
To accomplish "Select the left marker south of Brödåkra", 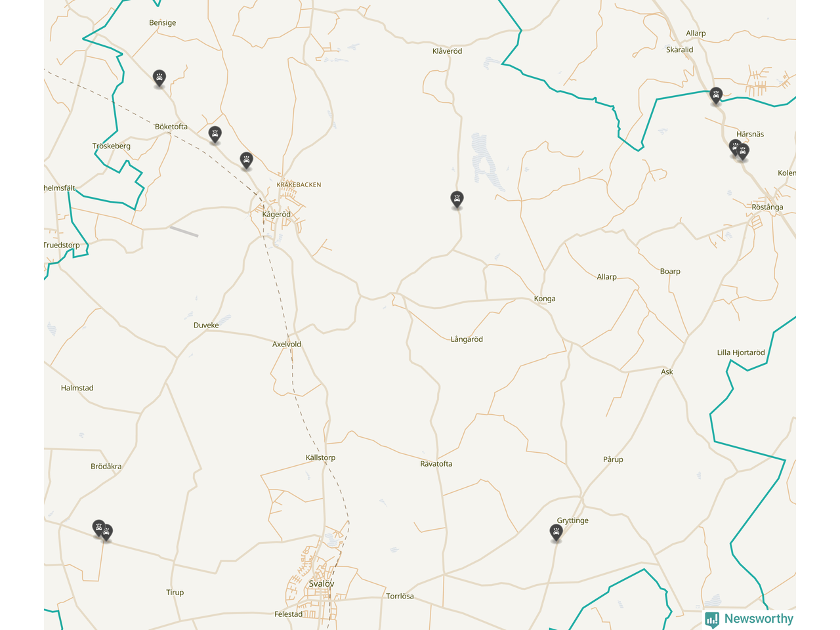I will pos(98,528).
